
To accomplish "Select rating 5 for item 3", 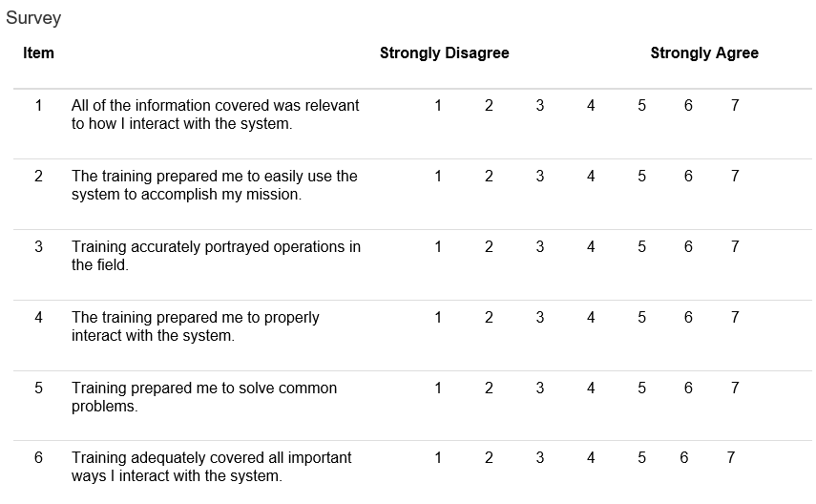I will click(642, 247).
